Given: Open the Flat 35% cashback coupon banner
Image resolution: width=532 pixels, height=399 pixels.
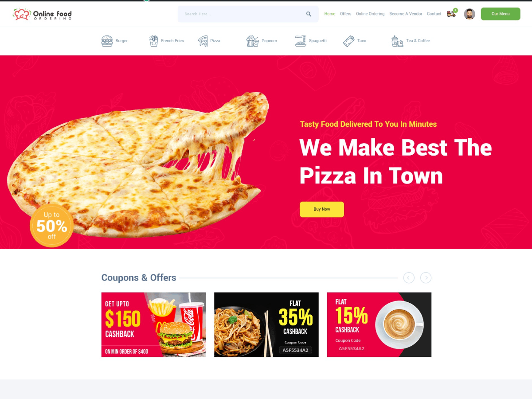Looking at the screenshot, I should tap(266, 325).
